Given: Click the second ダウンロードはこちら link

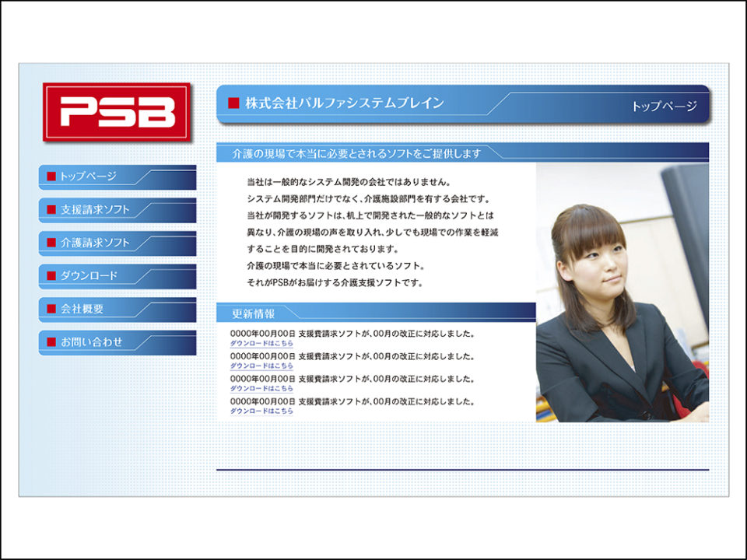Looking at the screenshot, I should pyautogui.click(x=261, y=366).
